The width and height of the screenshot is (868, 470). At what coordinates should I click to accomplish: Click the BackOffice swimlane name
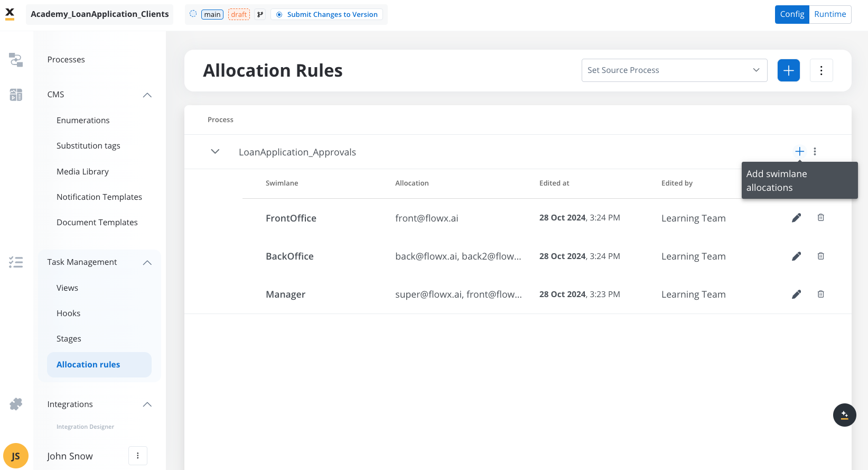point(290,256)
